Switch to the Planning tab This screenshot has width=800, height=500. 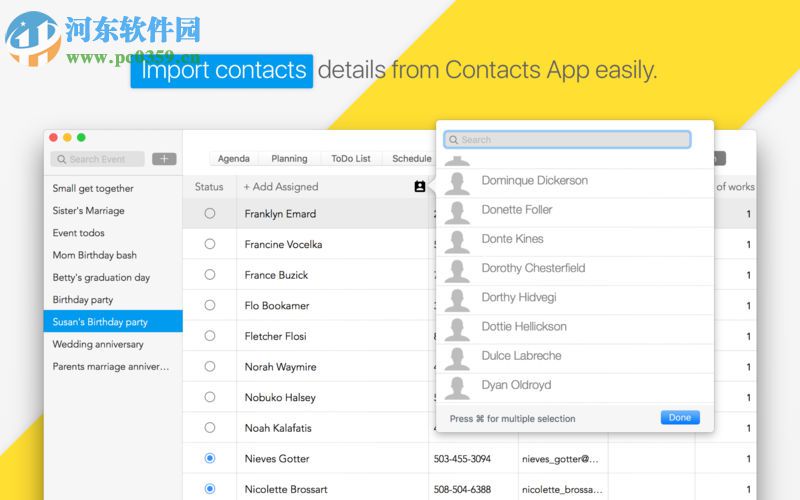(x=289, y=159)
